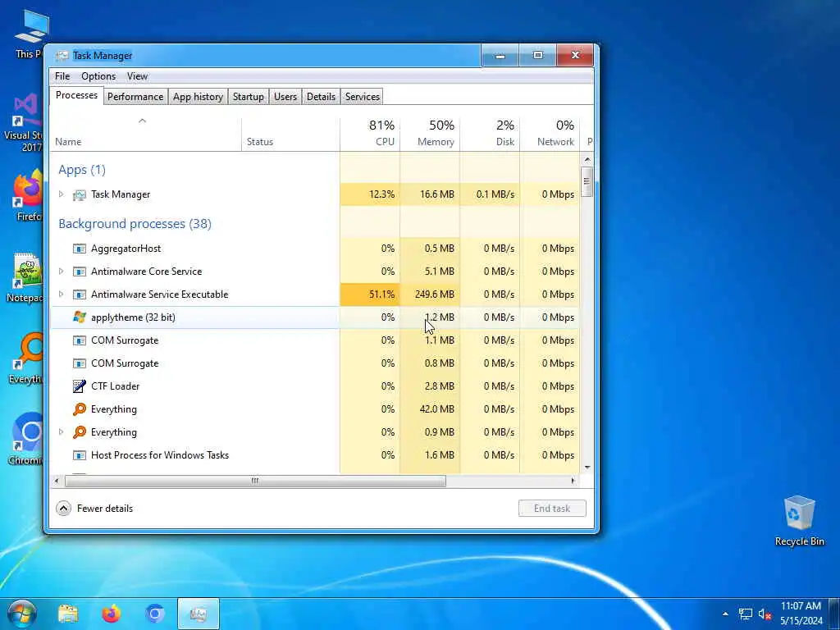
Task: Switch to the Performance tab
Action: [x=135, y=97]
